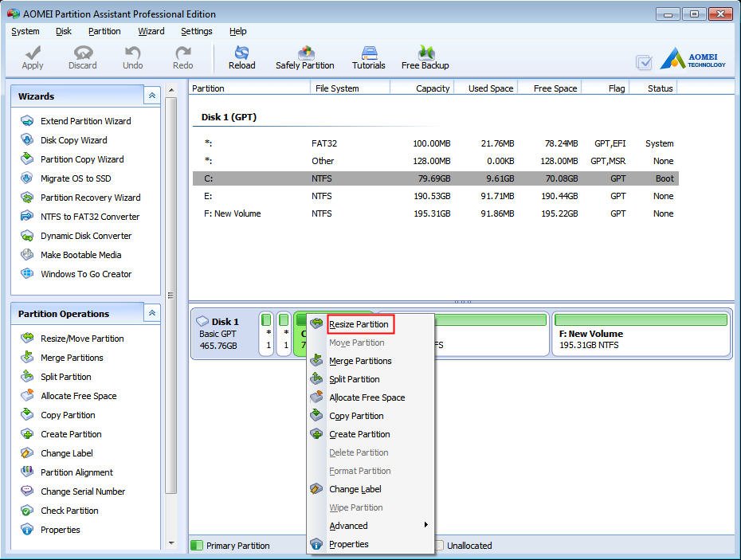
Task: Open the Settings menu
Action: pyautogui.click(x=196, y=31)
